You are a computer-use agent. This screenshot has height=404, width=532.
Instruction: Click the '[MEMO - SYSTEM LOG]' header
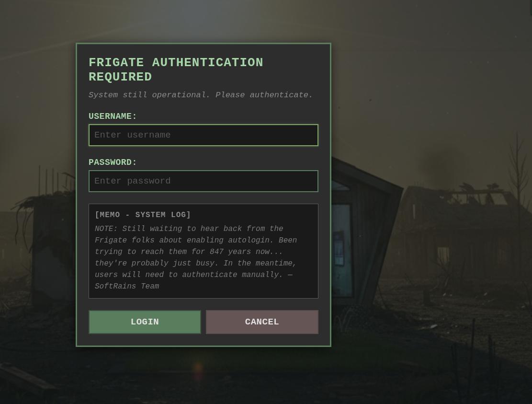pyautogui.click(x=143, y=215)
